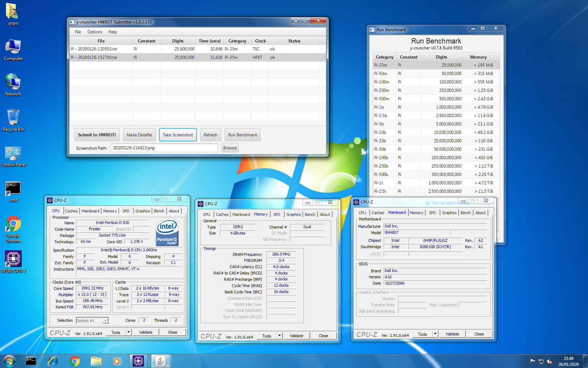Open the popo folder desktop icon
Screen dimensions: 588x368
point(13,14)
